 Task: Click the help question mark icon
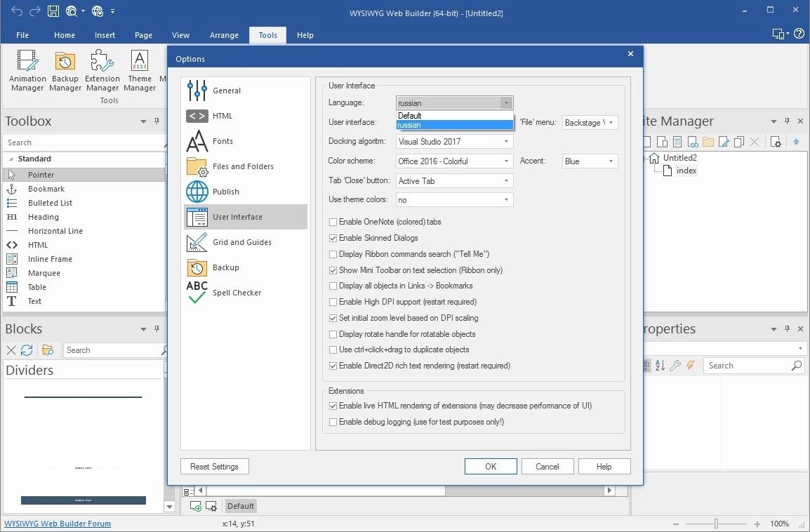point(799,34)
